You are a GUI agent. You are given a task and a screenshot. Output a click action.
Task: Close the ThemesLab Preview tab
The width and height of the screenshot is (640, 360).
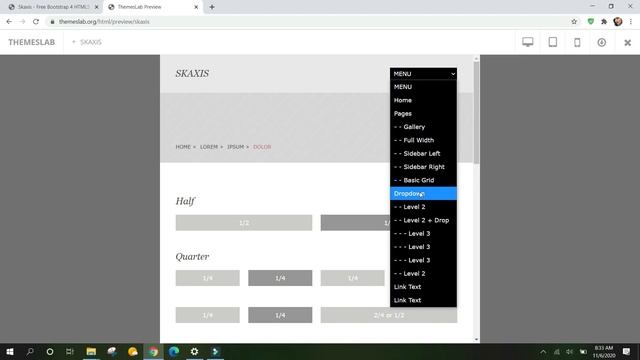[x=196, y=7]
